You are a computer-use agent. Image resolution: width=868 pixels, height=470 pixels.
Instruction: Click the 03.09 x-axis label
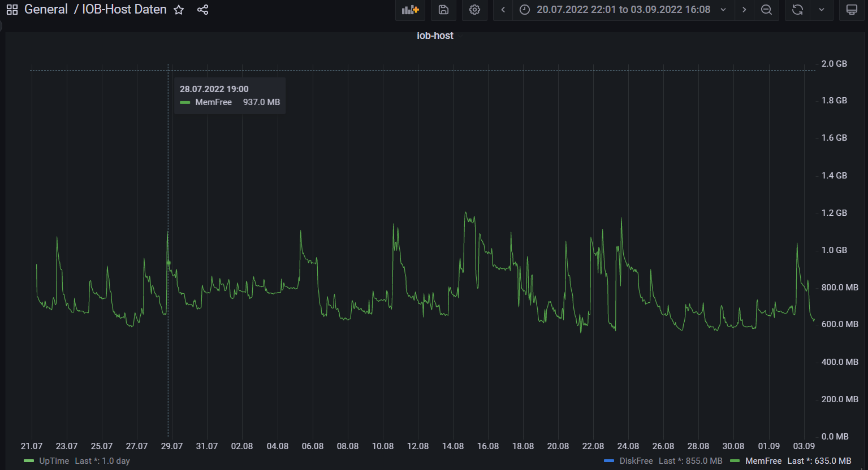(804, 446)
